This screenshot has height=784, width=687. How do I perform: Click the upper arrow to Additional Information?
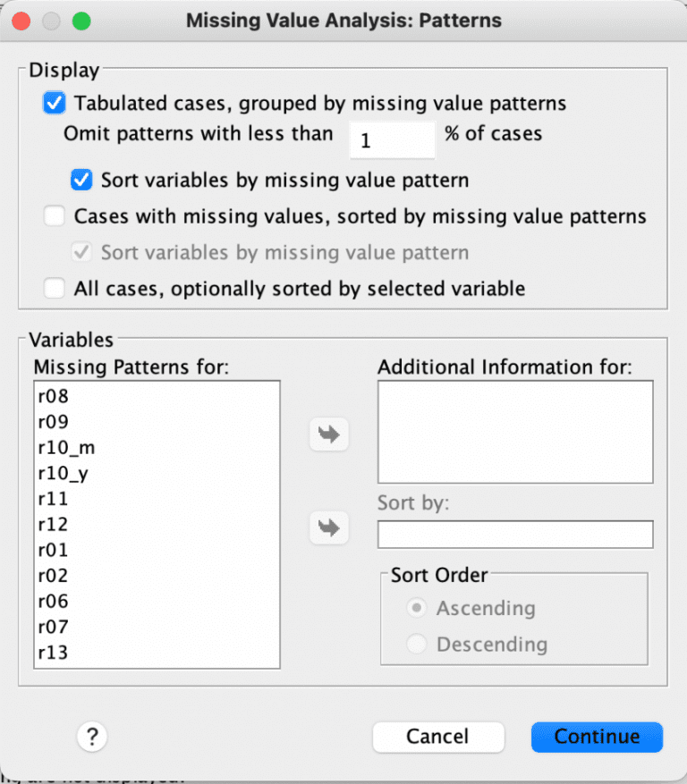pyautogui.click(x=329, y=434)
